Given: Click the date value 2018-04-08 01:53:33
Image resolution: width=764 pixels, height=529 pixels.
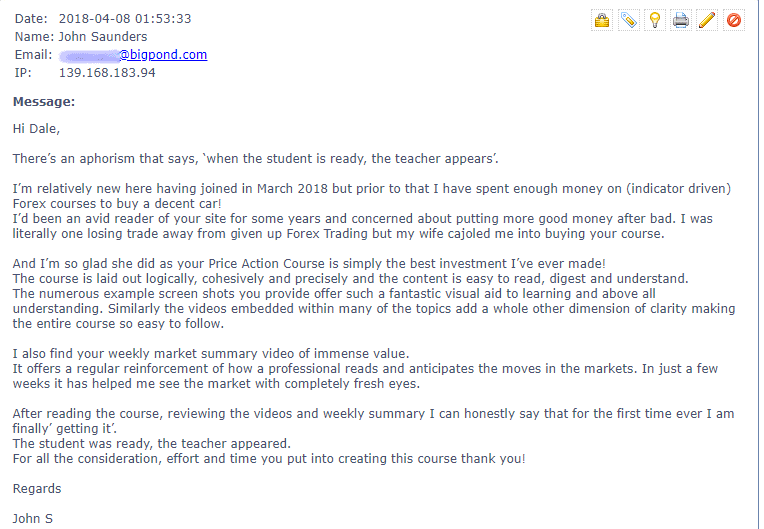Looking at the screenshot, I should click(x=125, y=19).
